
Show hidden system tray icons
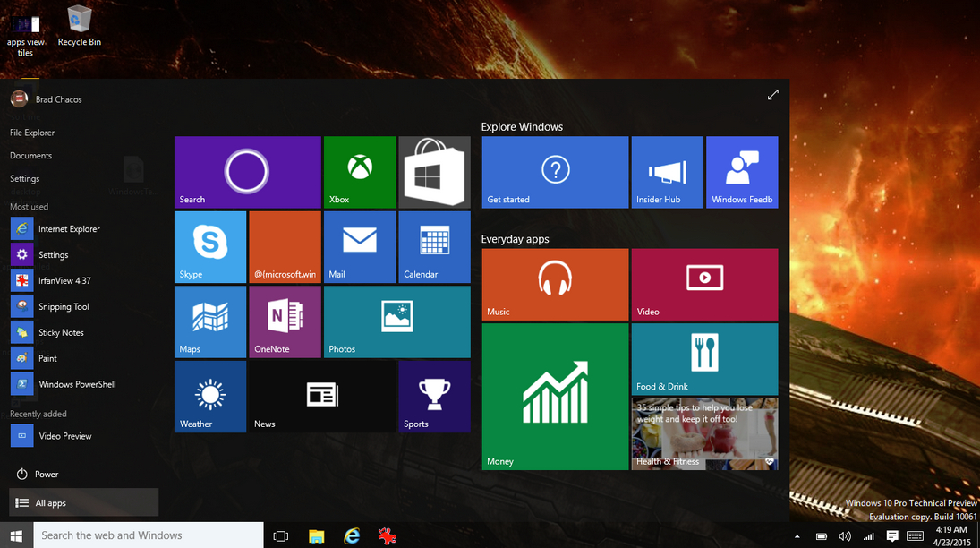[797, 536]
